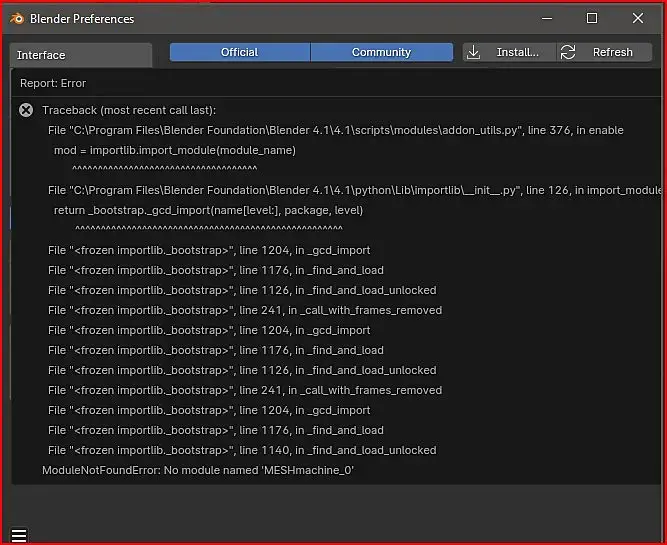
Task: Click the ModuleNotFoundError MESHmachine_0 message line
Action: point(198,470)
